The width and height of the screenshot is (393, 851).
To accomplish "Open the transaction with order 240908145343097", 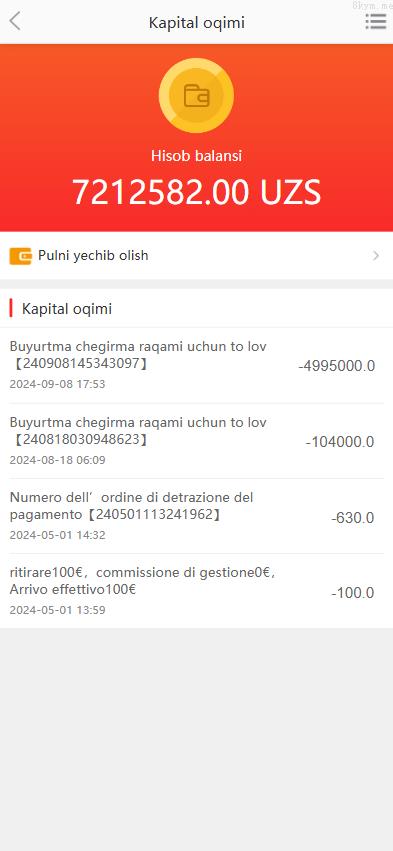I will point(196,365).
